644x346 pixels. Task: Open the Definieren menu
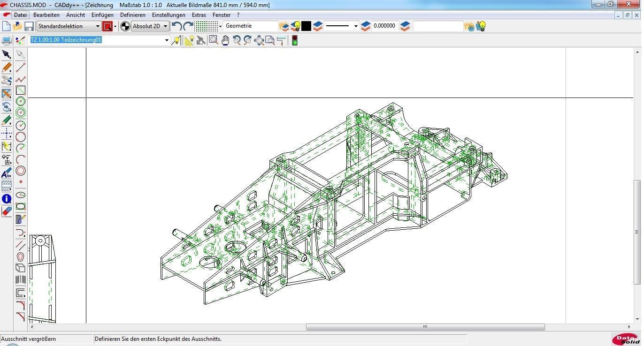[x=133, y=15]
